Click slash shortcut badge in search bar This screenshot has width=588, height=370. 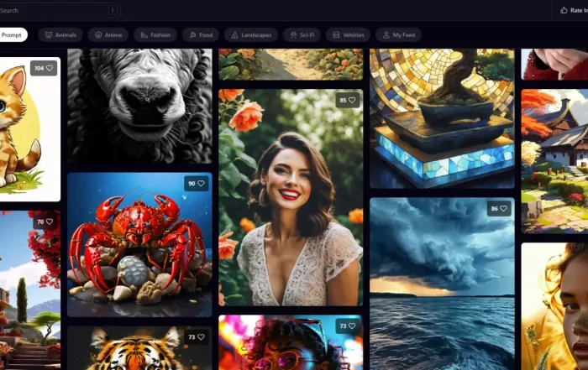click(x=113, y=10)
